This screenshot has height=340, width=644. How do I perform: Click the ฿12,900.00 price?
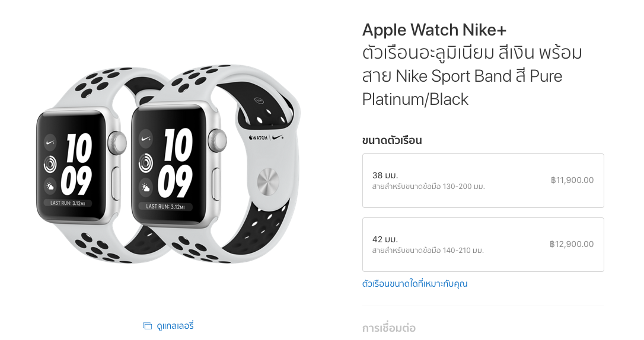point(572,244)
